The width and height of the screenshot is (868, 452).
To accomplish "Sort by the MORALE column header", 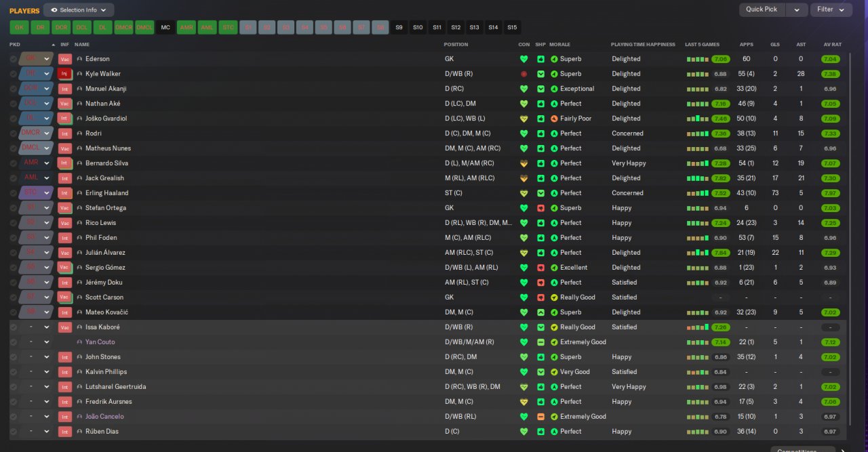I will coord(559,45).
